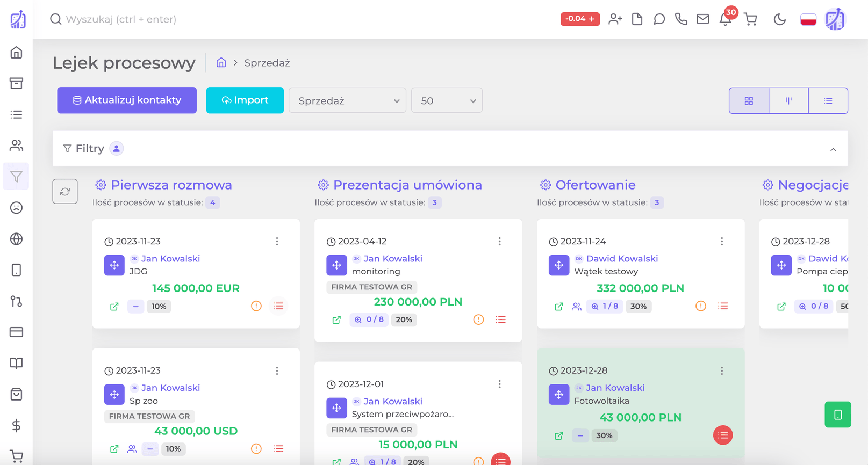Open the chat bubble icon in header
This screenshot has width=868, height=465.
point(659,19)
